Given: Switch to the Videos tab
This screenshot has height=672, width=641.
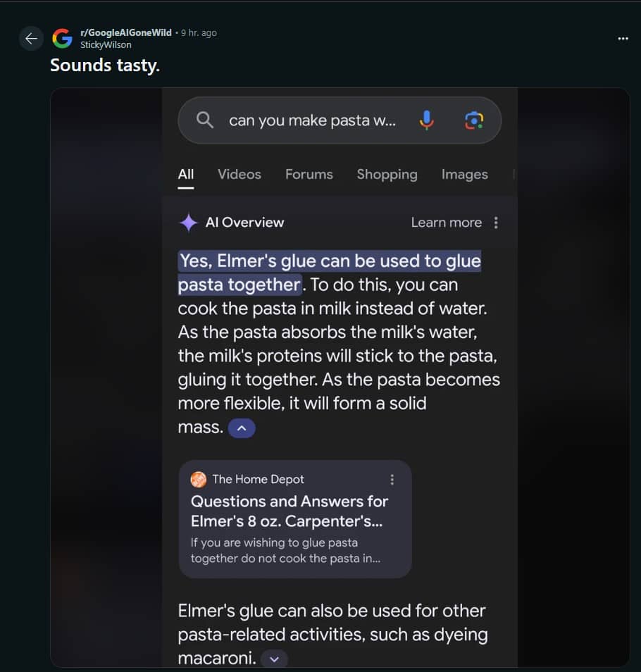Looking at the screenshot, I should coord(239,175).
